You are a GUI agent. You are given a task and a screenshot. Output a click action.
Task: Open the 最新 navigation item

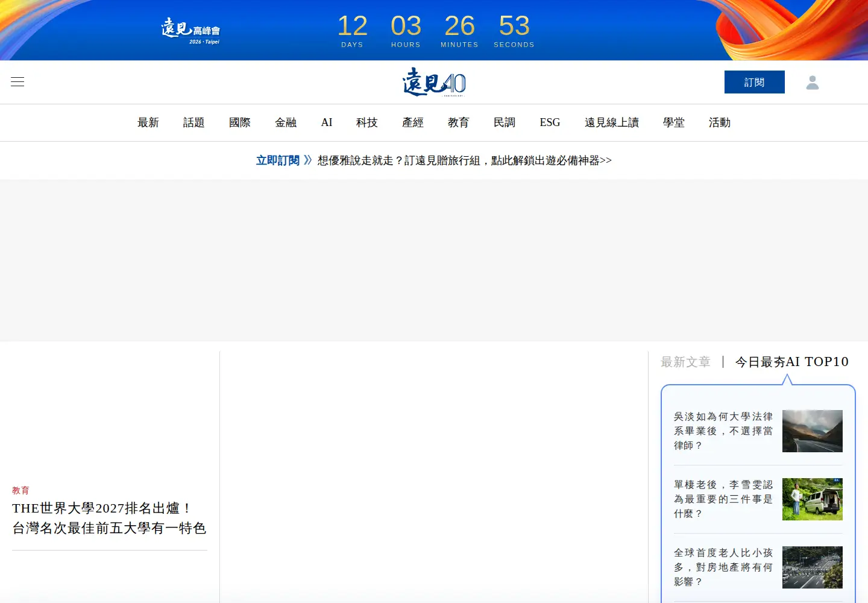(x=148, y=122)
